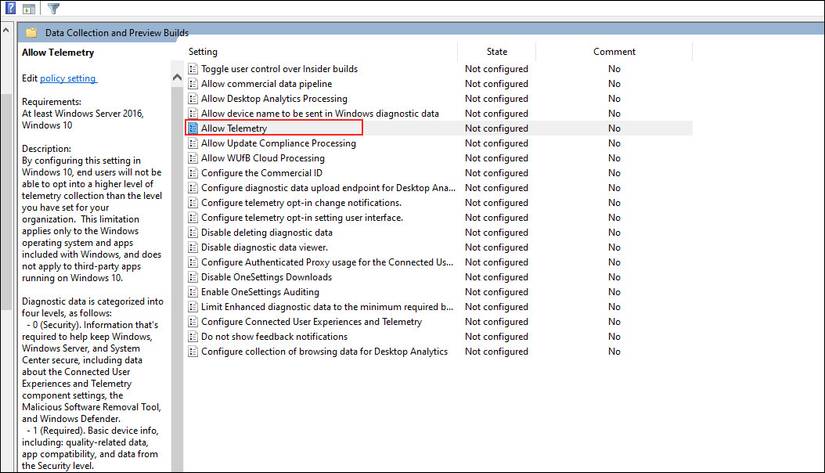Click the icon beside Configure Connected User Experiences and Telemetry
825x473 pixels.
[193, 321]
